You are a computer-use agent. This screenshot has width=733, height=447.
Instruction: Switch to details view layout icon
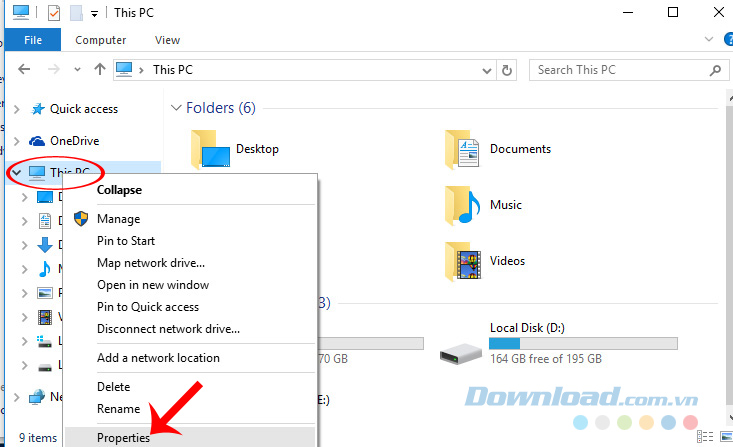coord(704,437)
